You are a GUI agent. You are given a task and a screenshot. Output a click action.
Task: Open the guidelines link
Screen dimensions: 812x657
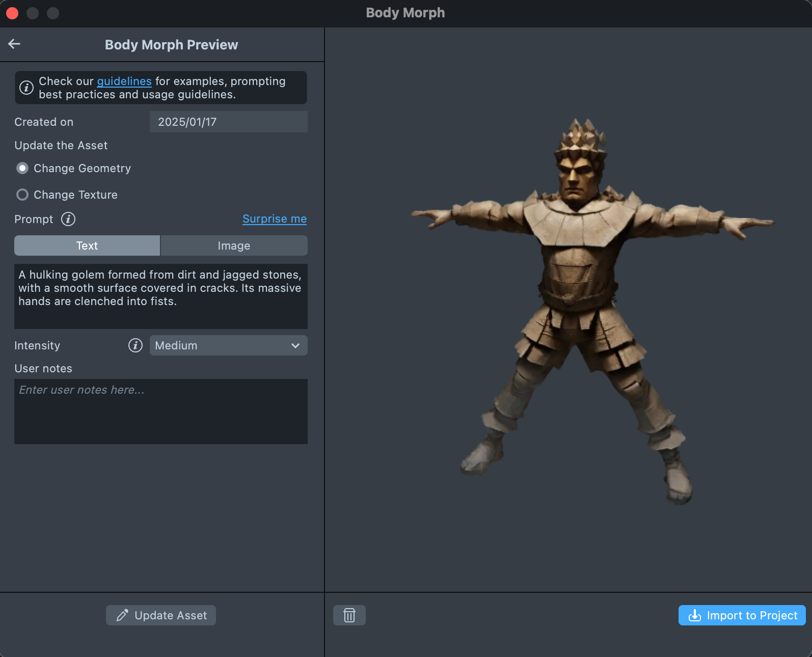[124, 81]
